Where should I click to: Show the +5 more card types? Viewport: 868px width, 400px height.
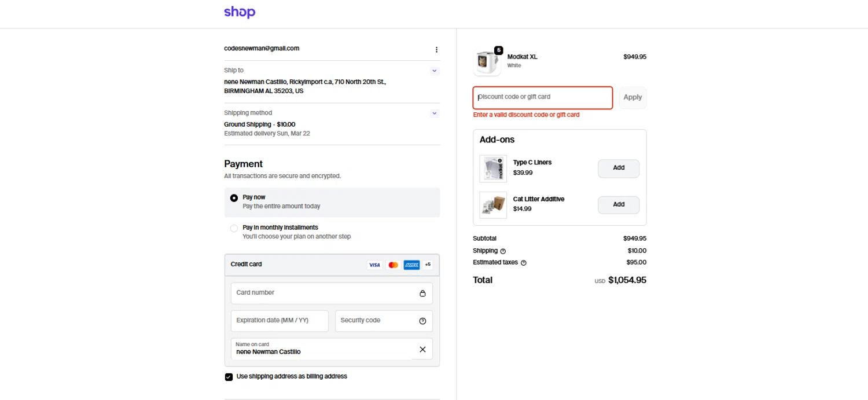[428, 265]
